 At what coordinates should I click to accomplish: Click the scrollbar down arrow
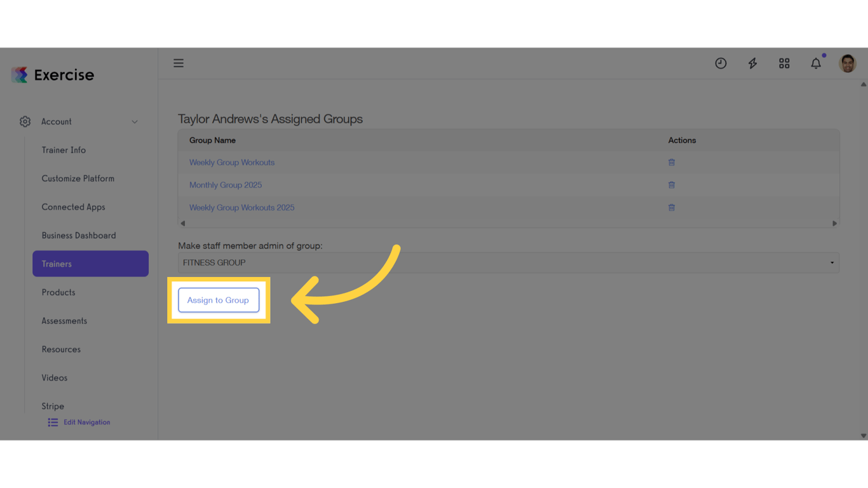tap(863, 437)
